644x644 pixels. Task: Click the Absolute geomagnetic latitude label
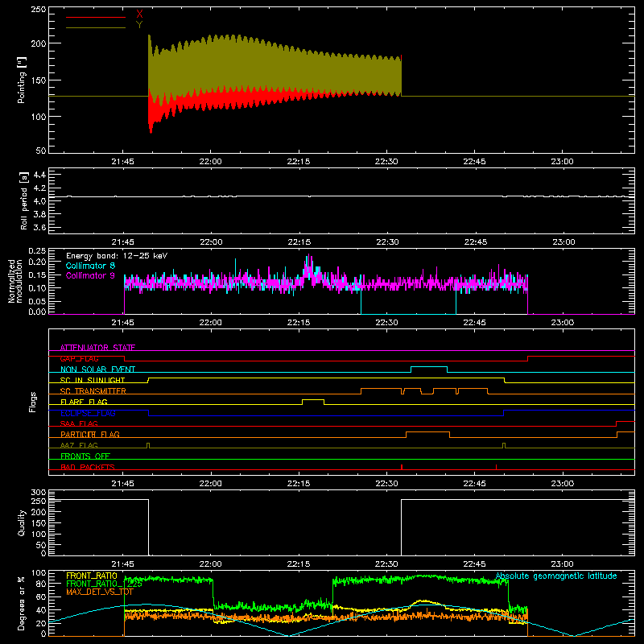[556, 576]
